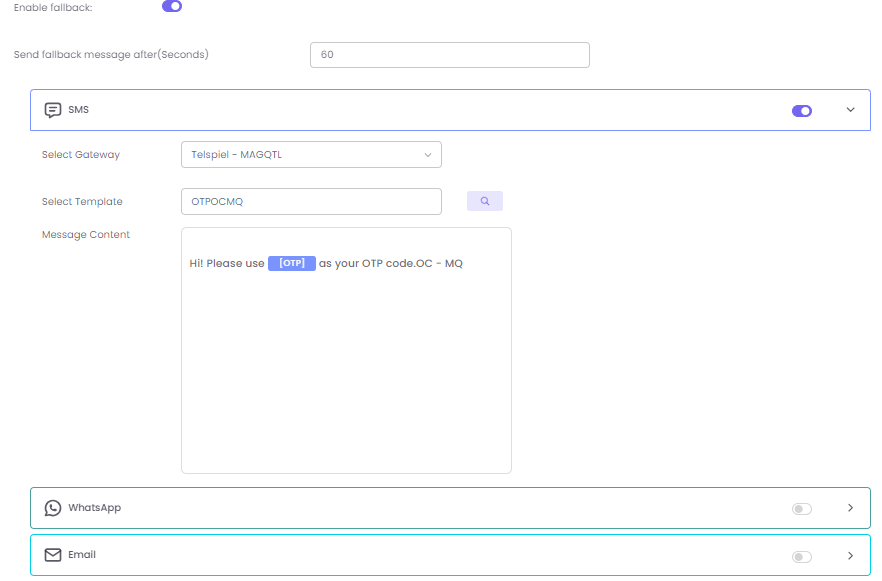Viewport: 882px width, 581px height.
Task: Select the WhatsApp section header label
Action: [94, 508]
